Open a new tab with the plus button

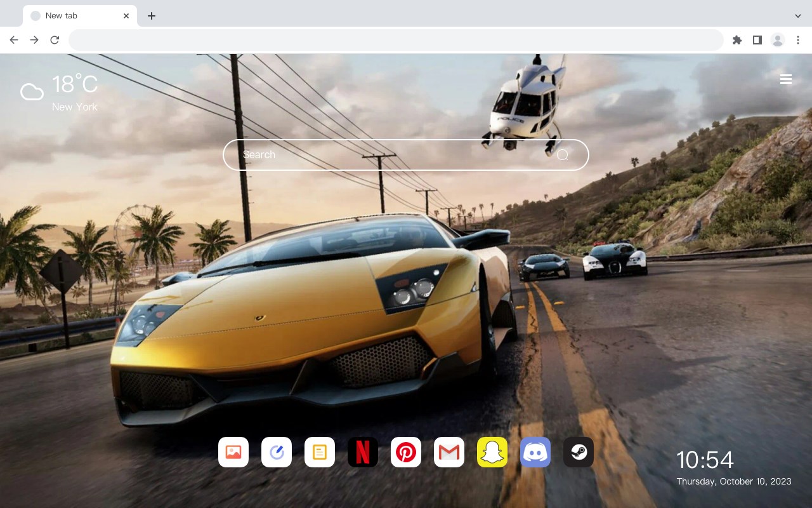click(152, 16)
